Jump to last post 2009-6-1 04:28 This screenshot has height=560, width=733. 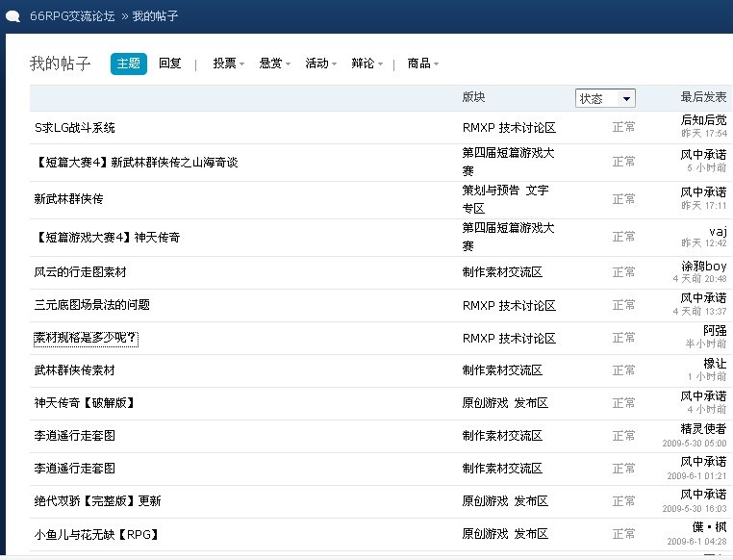click(697, 542)
